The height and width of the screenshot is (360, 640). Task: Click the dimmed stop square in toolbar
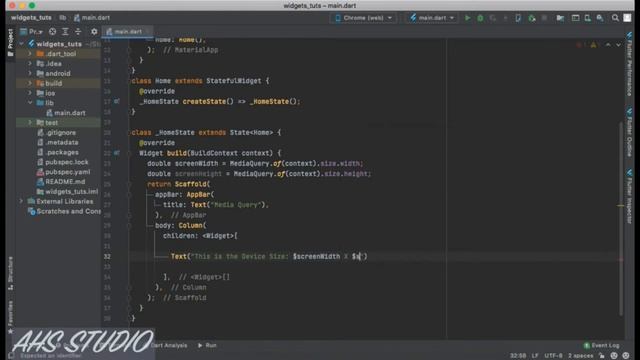tap(544, 18)
